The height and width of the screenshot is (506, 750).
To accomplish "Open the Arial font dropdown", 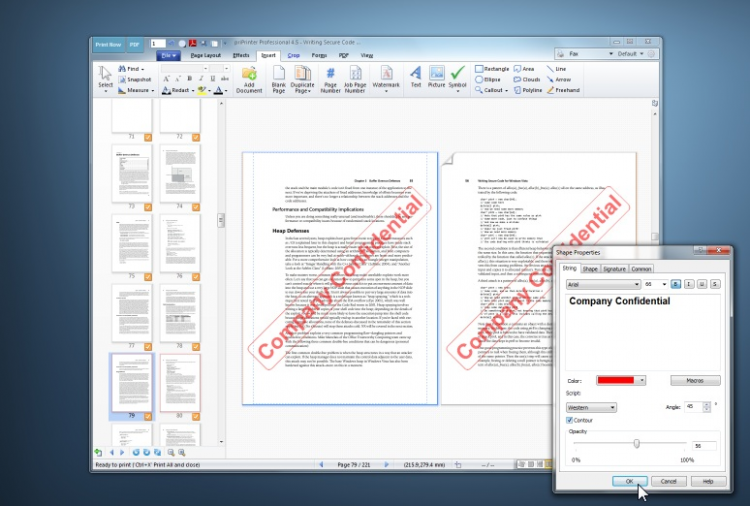I will (603, 284).
